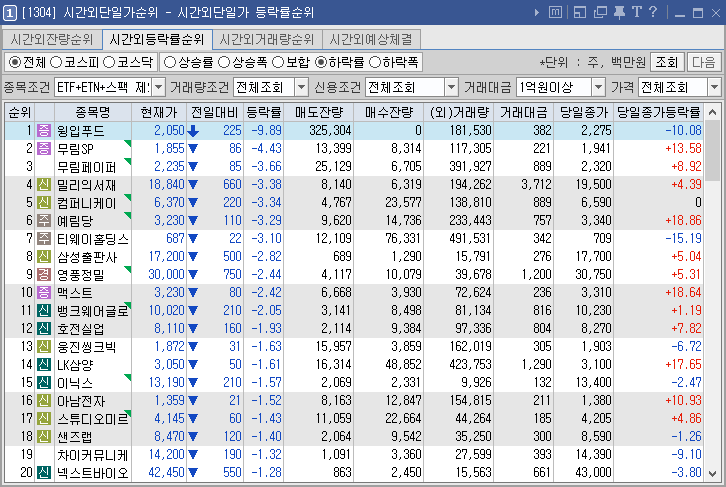
Task: Select the 상승률 radio button
Action: 170,62
